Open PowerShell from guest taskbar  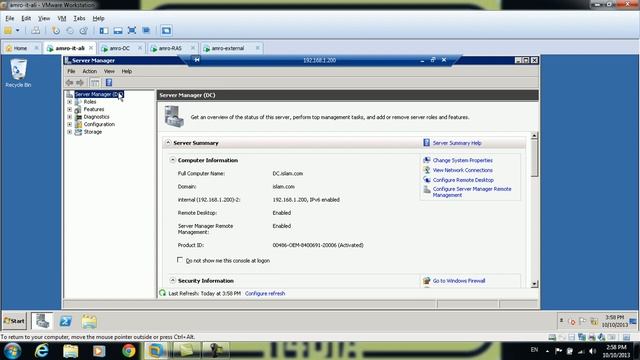[65, 321]
